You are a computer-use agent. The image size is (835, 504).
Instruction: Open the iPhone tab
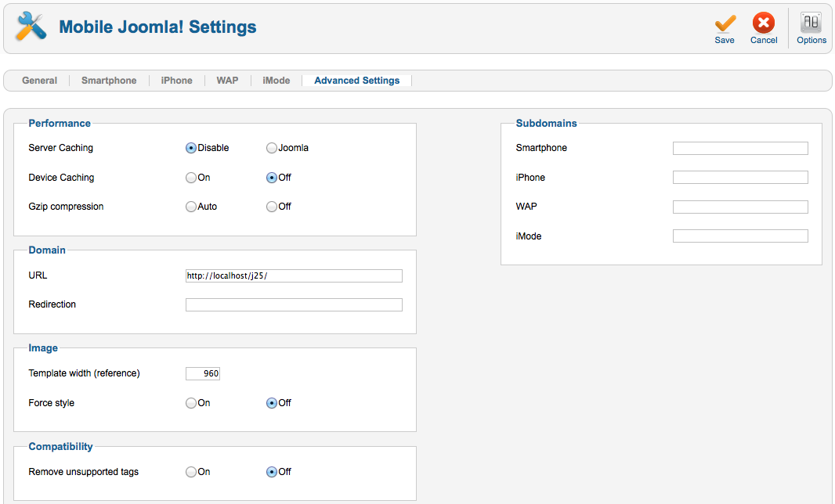pos(176,81)
